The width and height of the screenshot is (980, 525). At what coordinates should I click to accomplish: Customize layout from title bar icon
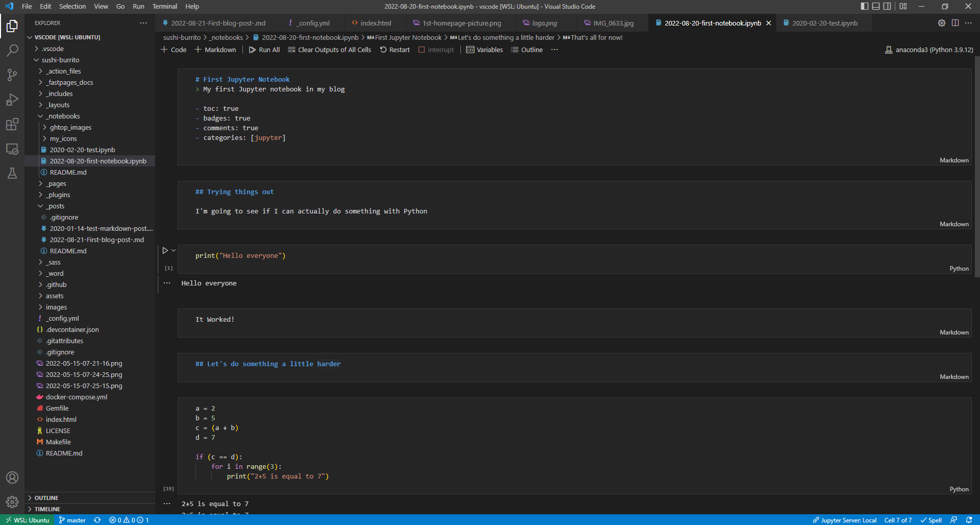tap(903, 6)
